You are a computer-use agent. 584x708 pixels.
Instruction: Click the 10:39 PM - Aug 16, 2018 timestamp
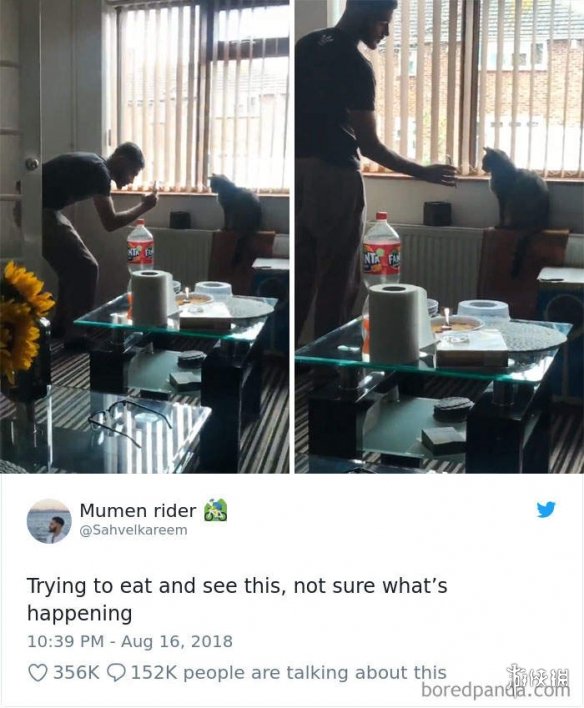coord(130,641)
